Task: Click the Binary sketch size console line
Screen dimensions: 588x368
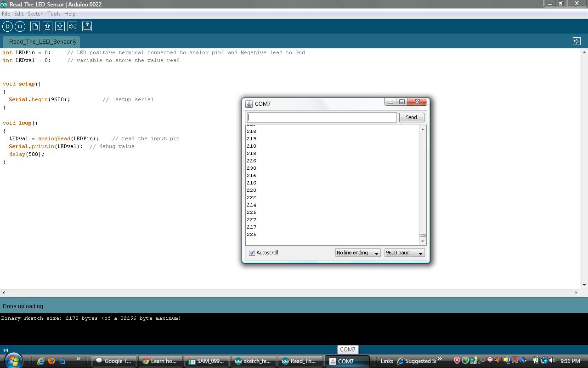Action: tap(91, 318)
